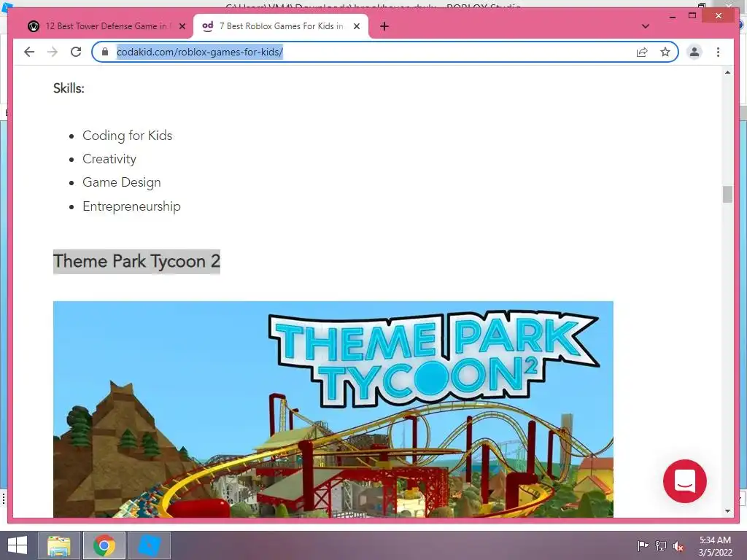Close the Chrome window
Viewport: 747px width, 560px height.
tap(719, 16)
